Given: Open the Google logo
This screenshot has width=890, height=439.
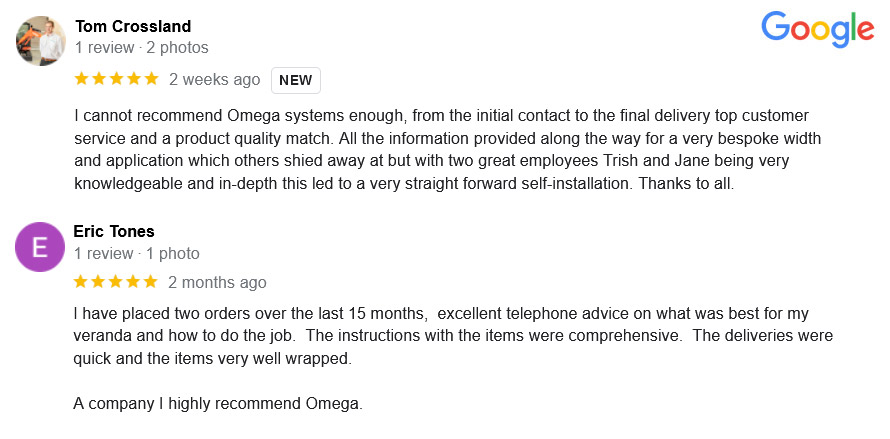Looking at the screenshot, I should point(817,30).
